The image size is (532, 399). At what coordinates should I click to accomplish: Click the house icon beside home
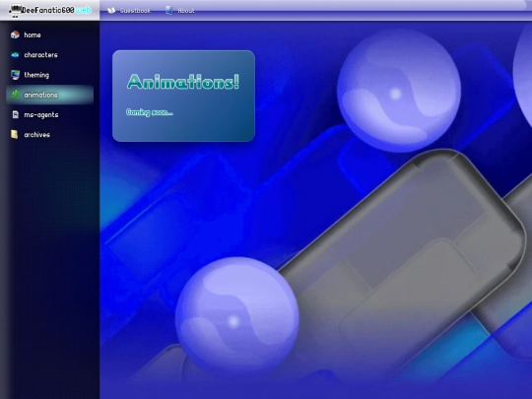15,34
